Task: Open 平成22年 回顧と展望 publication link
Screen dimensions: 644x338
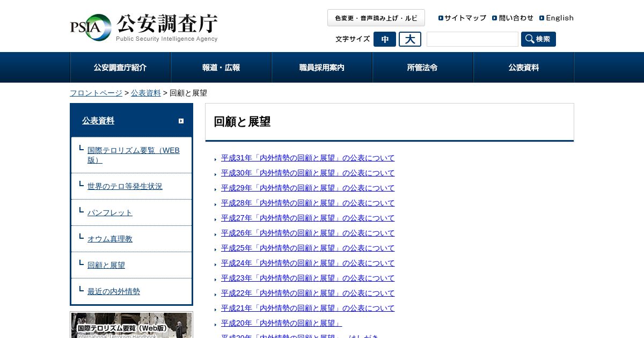Action: point(308,293)
